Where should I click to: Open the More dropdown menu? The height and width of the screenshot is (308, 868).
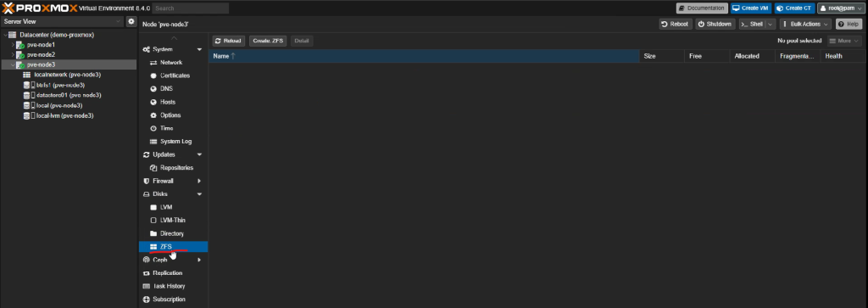click(x=844, y=41)
